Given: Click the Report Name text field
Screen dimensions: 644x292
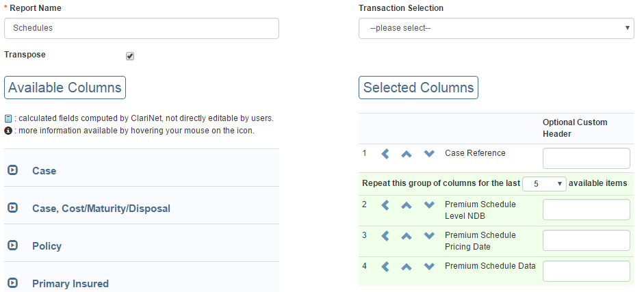Looking at the screenshot, I should [x=142, y=28].
